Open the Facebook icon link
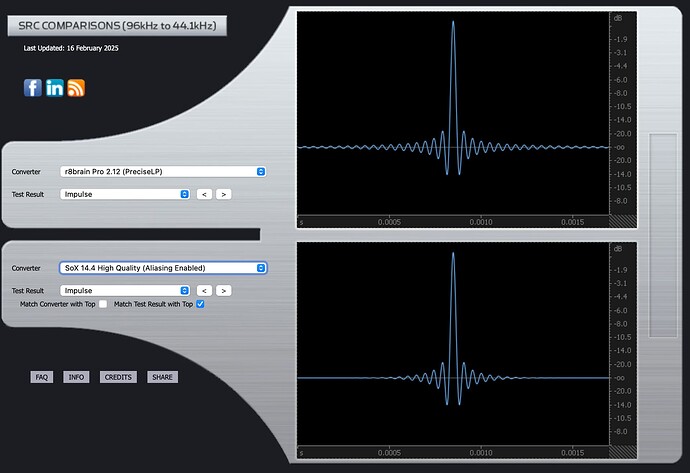The height and width of the screenshot is (473, 690). [x=33, y=88]
